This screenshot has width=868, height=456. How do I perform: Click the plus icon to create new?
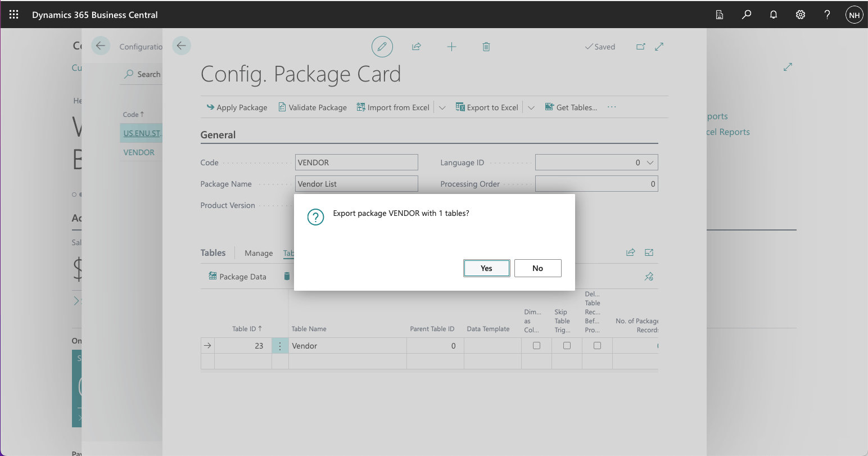point(451,47)
